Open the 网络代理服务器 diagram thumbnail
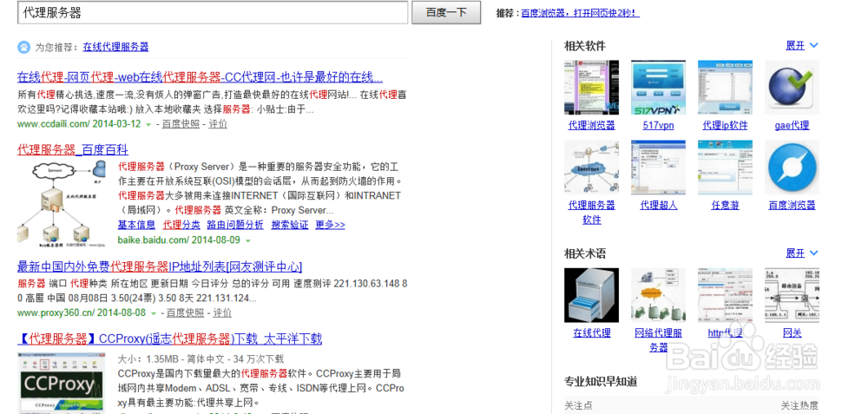Screen dimensions: 868x414 [658, 295]
